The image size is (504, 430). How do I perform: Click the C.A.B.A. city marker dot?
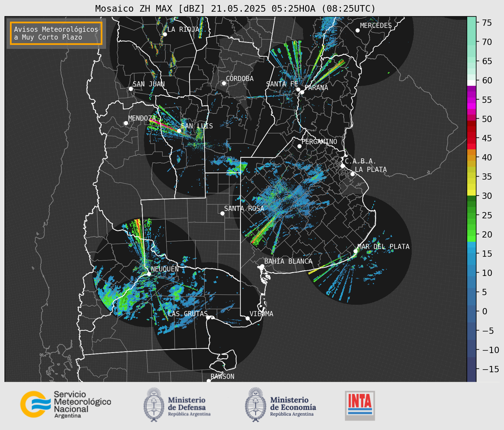click(x=343, y=166)
